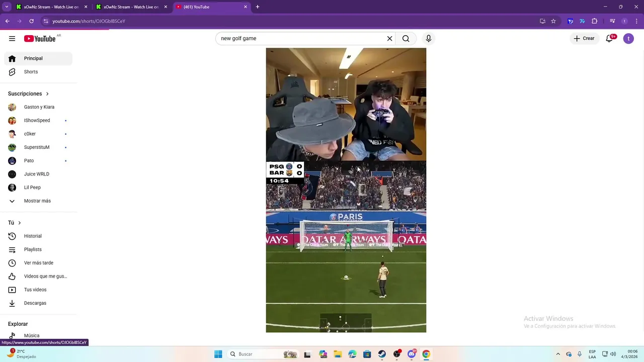This screenshot has height=362, width=644.
Task: Expand the Suscripciones section chevron
Action: point(47,94)
